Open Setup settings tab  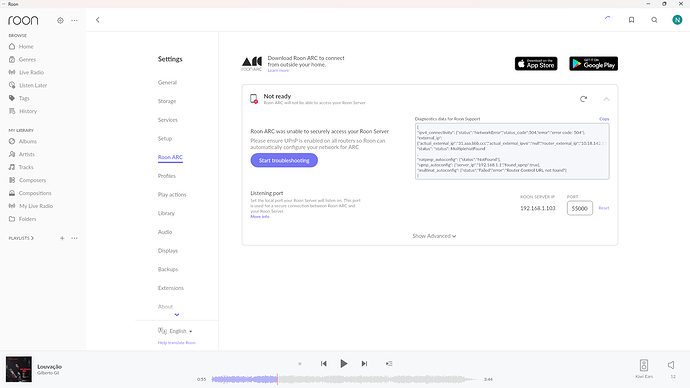[165, 139]
